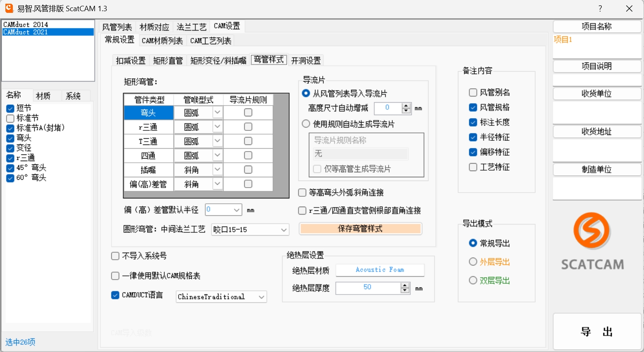Open the 开洞设置 tab
The width and height of the screenshot is (644, 352).
[x=306, y=60]
